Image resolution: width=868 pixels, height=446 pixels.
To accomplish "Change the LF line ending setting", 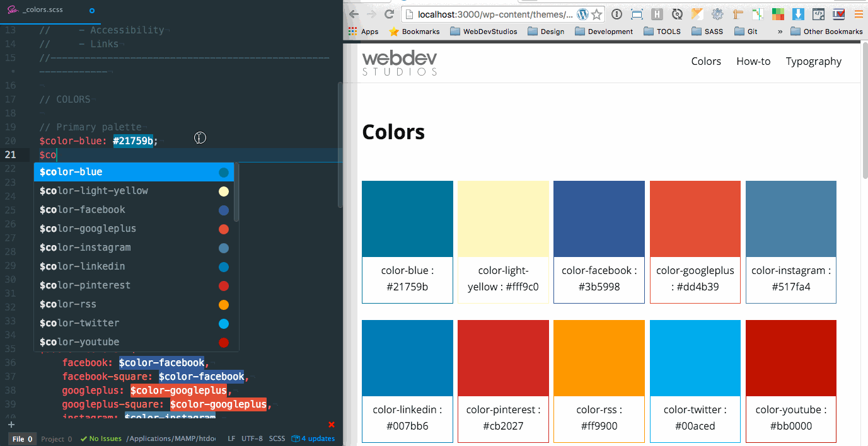I will coord(231,439).
